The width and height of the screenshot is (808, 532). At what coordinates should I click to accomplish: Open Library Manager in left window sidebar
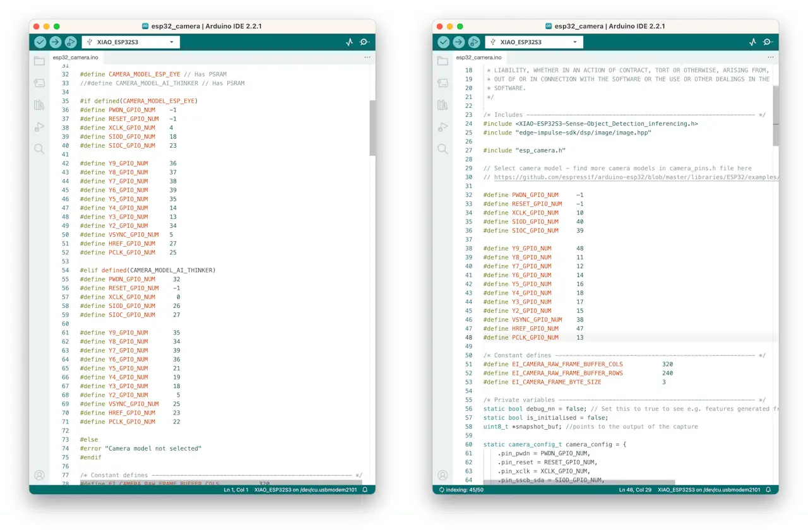(x=39, y=105)
